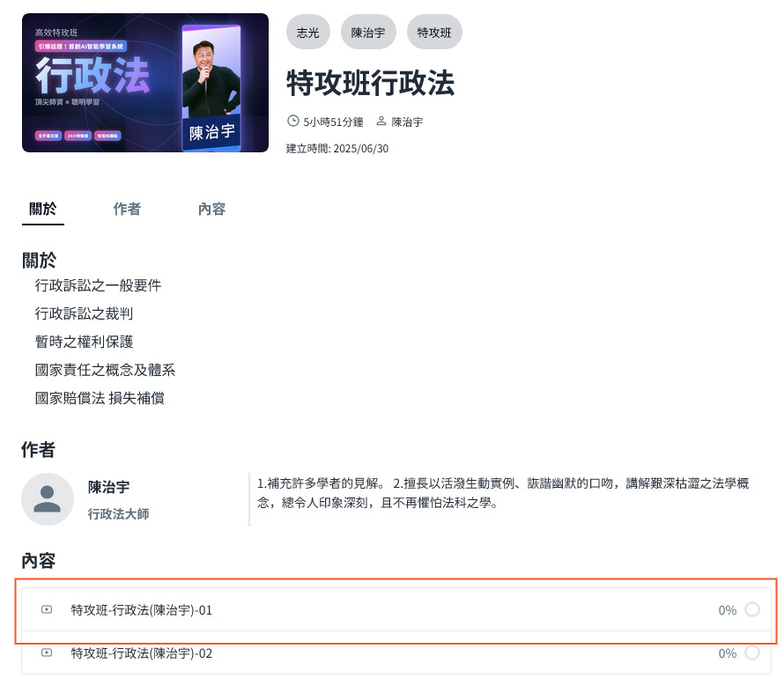
Task: Select the 志光 tag chip
Action: [308, 33]
